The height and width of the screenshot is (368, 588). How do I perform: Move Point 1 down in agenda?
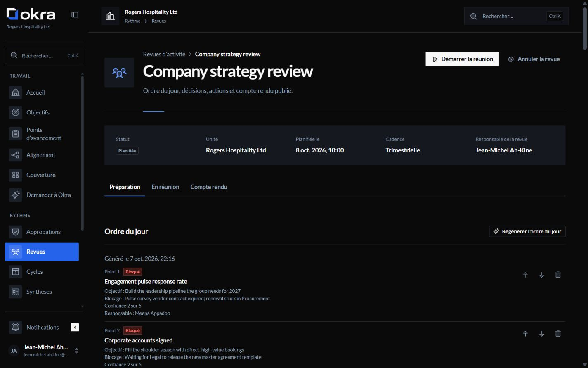click(x=542, y=275)
